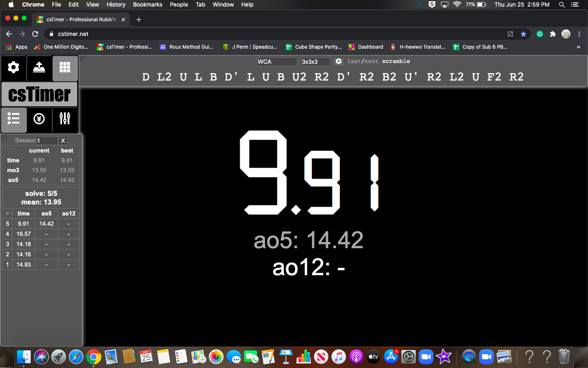Screen dimensions: 588x368
Task: Open System Preferences from the Dock
Action: 408,357
